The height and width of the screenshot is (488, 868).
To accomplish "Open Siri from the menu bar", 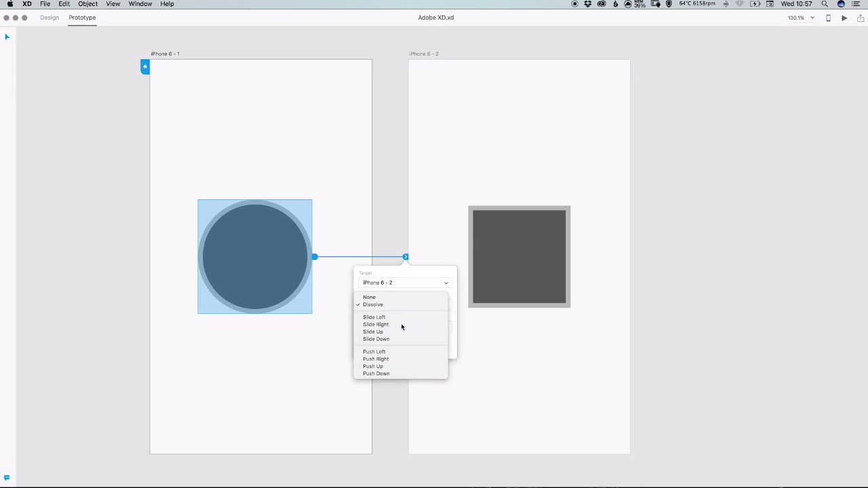I will click(x=841, y=4).
